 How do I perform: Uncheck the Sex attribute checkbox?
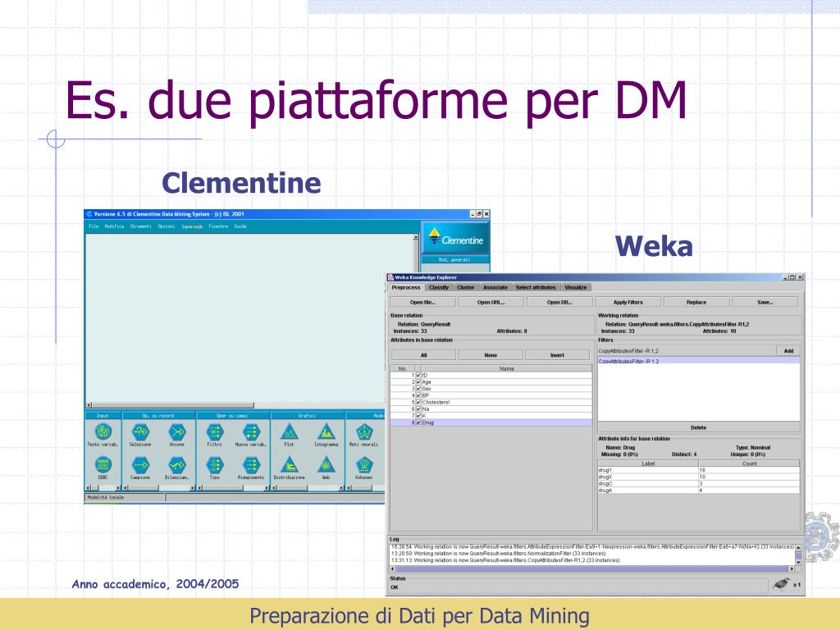click(x=419, y=389)
